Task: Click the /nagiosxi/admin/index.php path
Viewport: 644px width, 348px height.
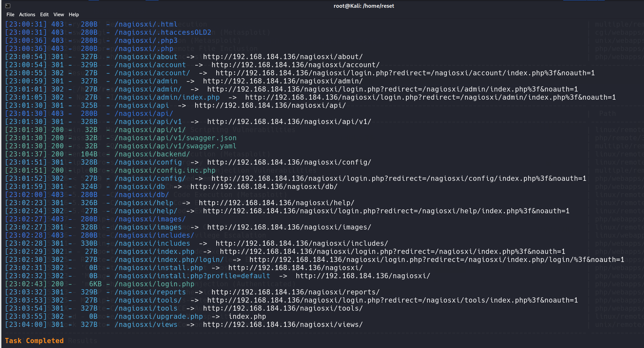Action: click(x=167, y=97)
